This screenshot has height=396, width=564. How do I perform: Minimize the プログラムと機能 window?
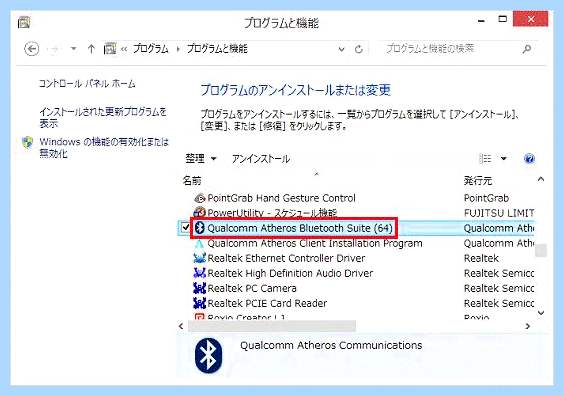click(x=481, y=21)
